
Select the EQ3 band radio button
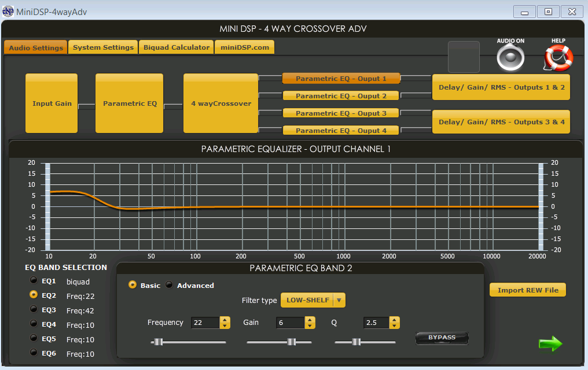[x=34, y=309]
